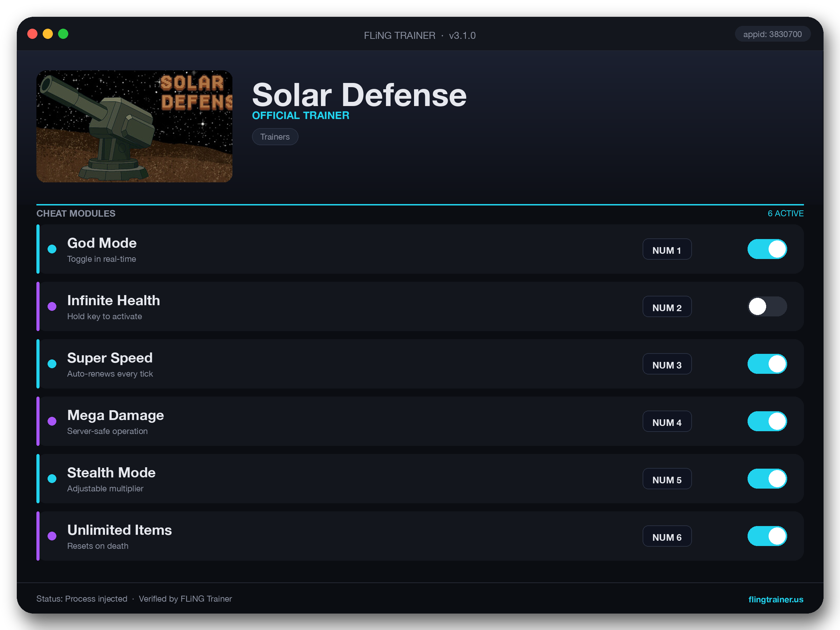Select the Mega Damage module title

(115, 415)
